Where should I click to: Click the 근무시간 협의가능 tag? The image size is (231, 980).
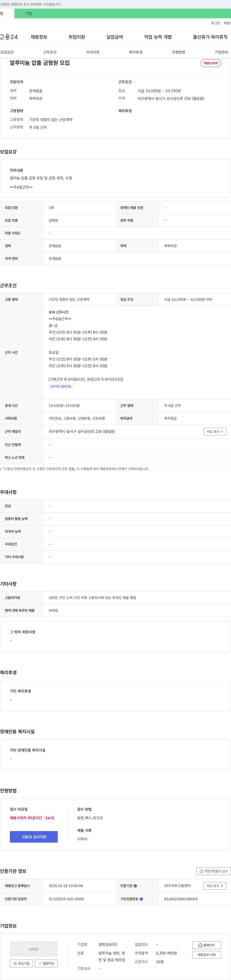click(61, 386)
